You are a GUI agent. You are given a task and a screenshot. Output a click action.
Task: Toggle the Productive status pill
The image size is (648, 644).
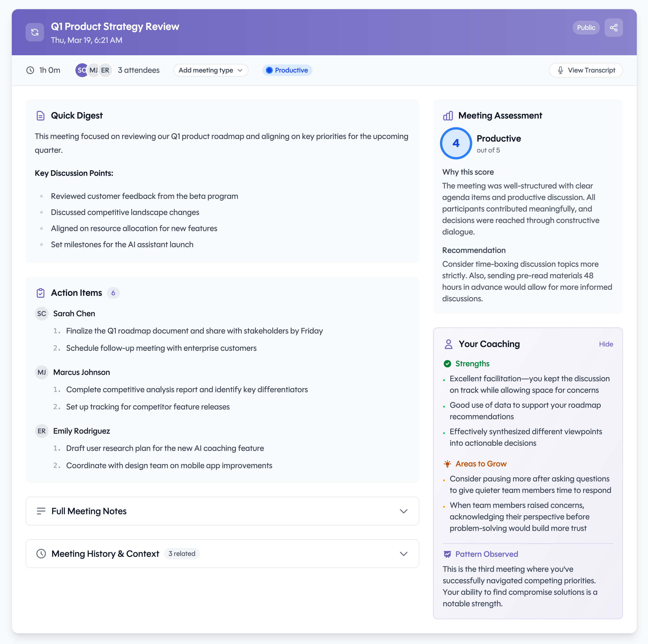287,71
